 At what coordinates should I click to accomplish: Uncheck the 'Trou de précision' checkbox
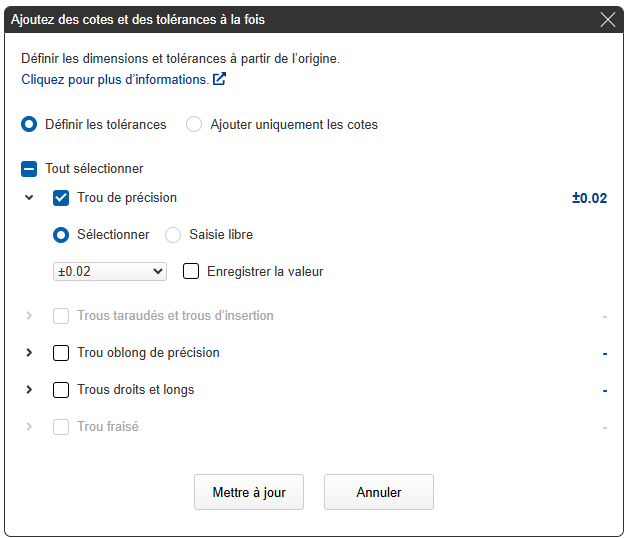point(61,198)
